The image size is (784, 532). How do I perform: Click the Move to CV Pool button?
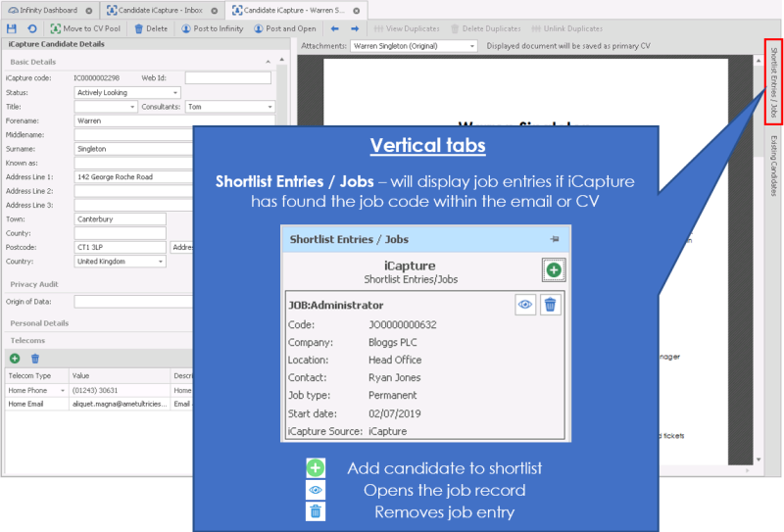point(85,29)
